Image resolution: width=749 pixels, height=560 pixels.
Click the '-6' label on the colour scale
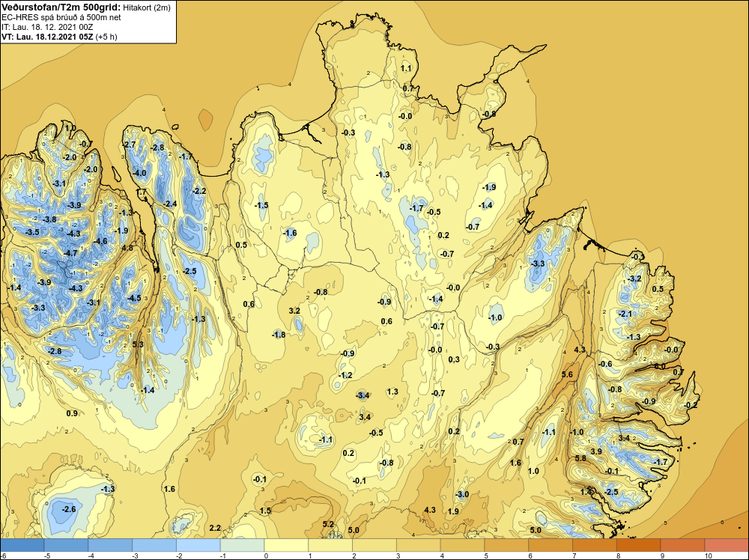point(2,556)
